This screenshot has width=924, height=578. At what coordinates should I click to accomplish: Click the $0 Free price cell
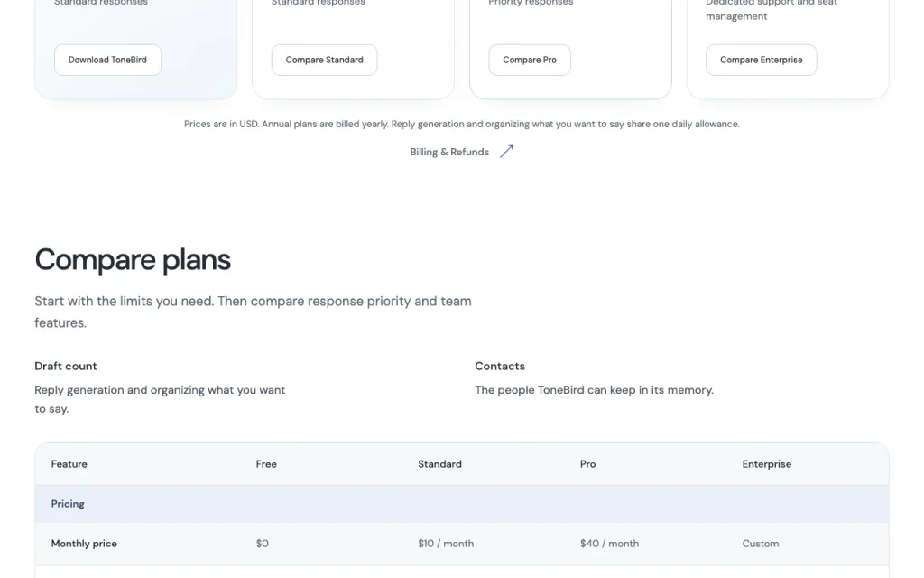263,543
